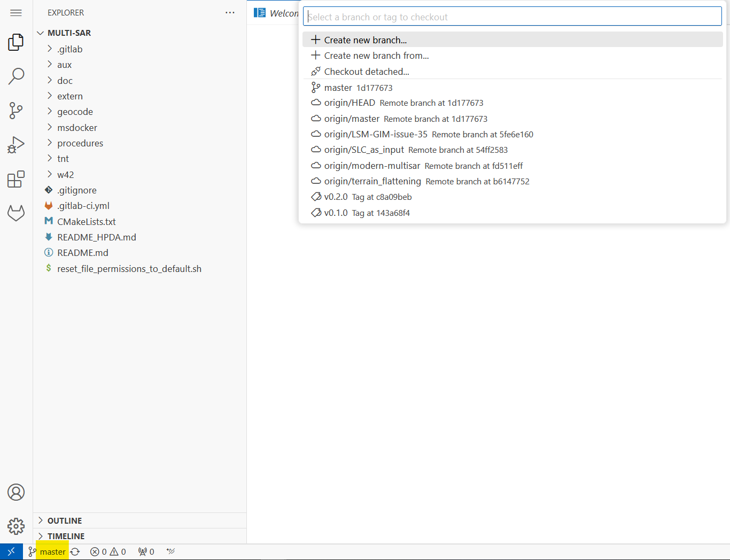Expand the geocode folder
This screenshot has width=730, height=560.
point(139,112)
